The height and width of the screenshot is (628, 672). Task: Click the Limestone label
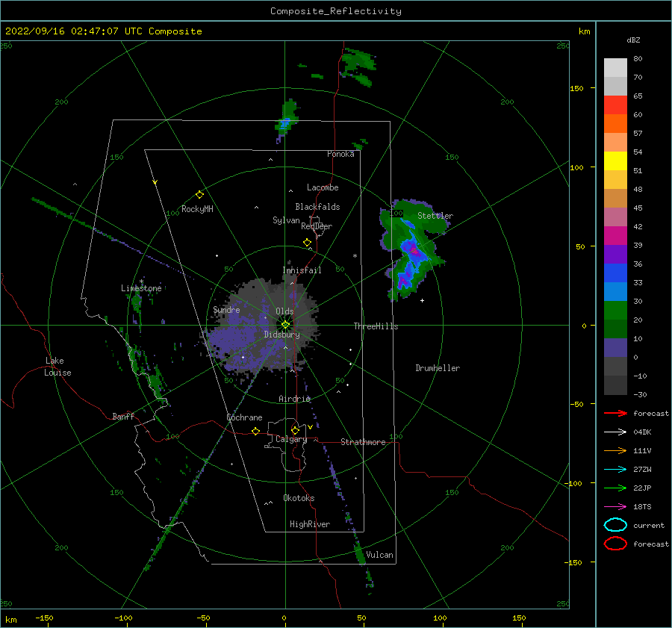[x=141, y=288]
